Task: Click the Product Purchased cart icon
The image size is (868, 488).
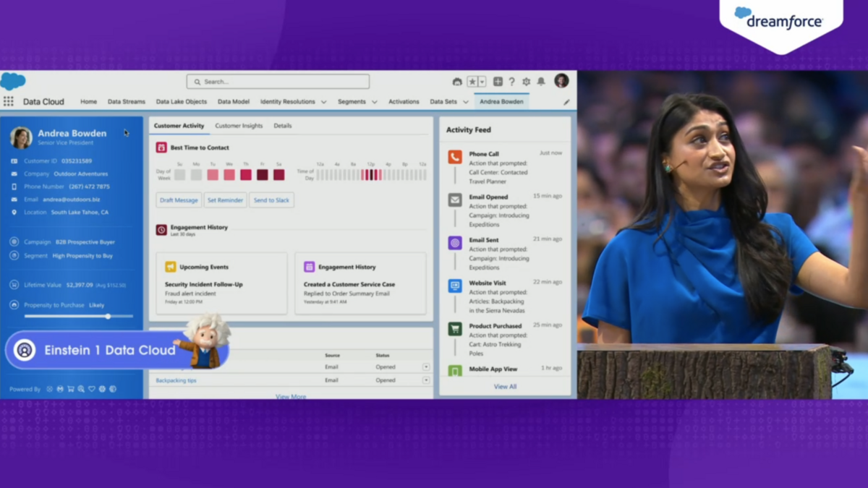Action: [x=455, y=329]
